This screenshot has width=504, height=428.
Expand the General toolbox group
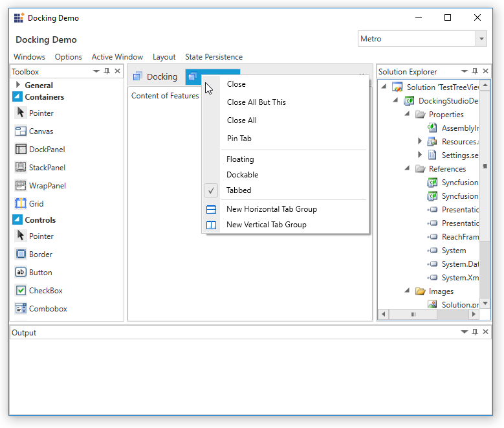pos(18,85)
